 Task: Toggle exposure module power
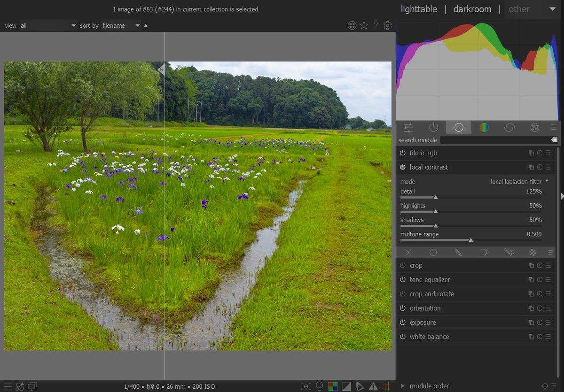pos(403,323)
